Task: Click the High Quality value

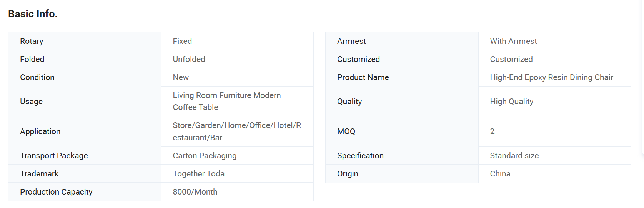Action: (511, 102)
